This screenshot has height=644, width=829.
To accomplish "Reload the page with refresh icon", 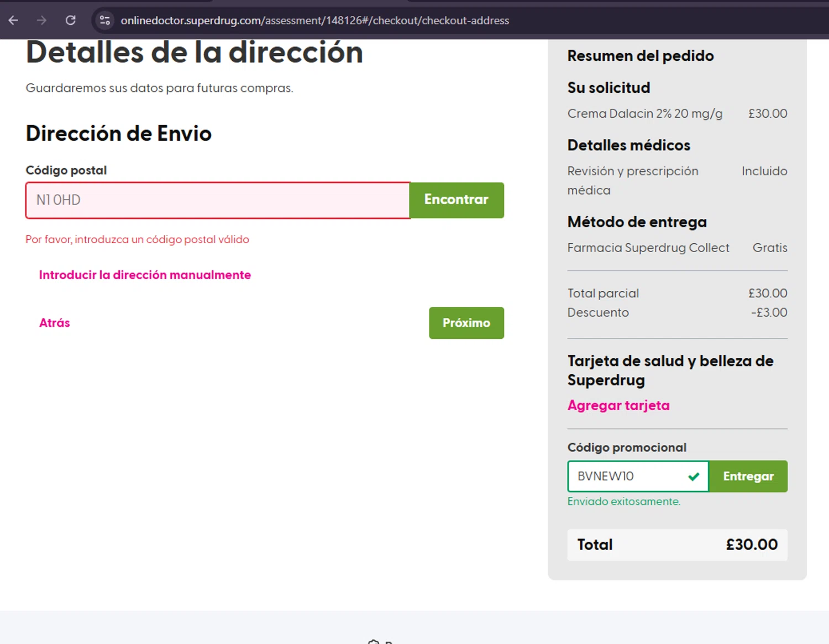I will pos(70,20).
